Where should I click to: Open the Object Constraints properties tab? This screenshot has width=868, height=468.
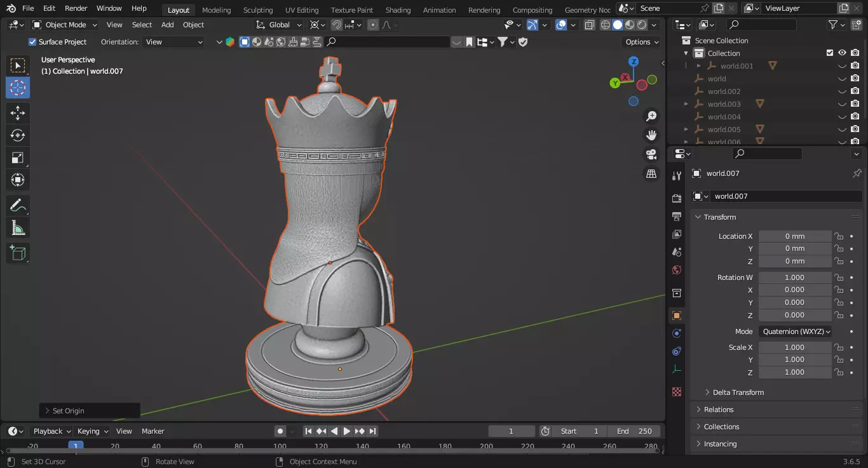[x=677, y=351]
